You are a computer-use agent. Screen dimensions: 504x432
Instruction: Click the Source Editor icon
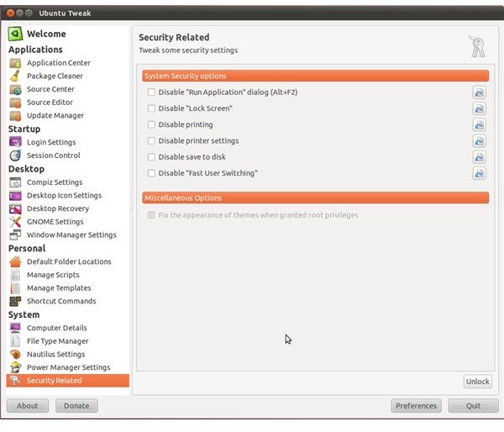point(15,103)
